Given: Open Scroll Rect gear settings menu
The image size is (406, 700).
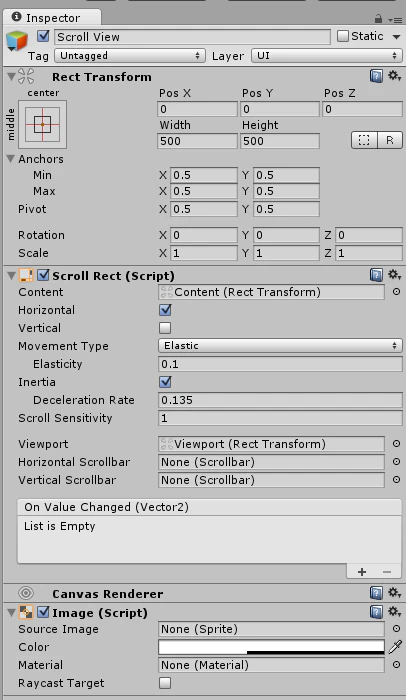Looking at the screenshot, I should [x=394, y=275].
